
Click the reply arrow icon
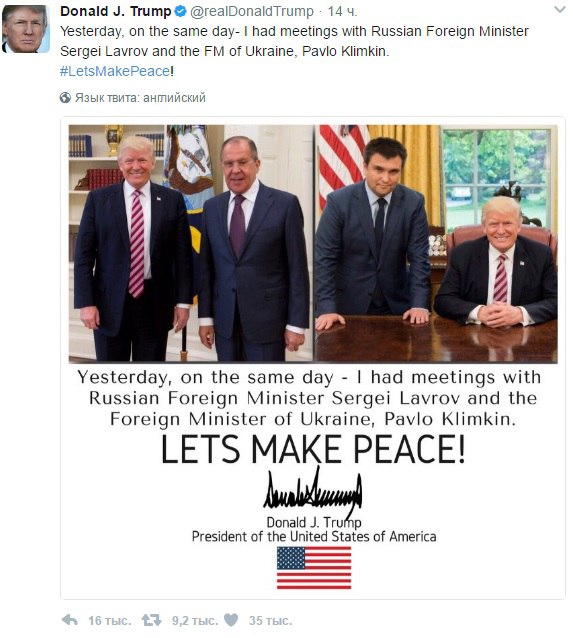point(70,620)
